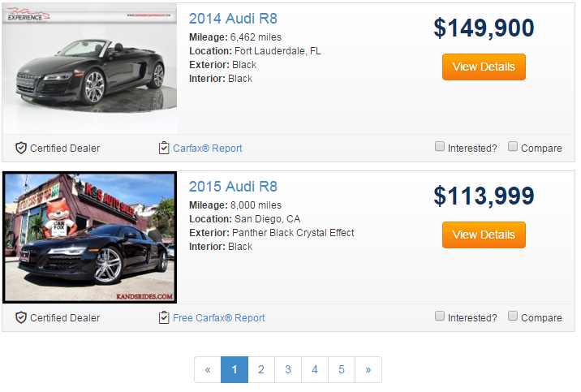
Task: Open the 2015 Audi R8 listing title
Action: click(233, 187)
